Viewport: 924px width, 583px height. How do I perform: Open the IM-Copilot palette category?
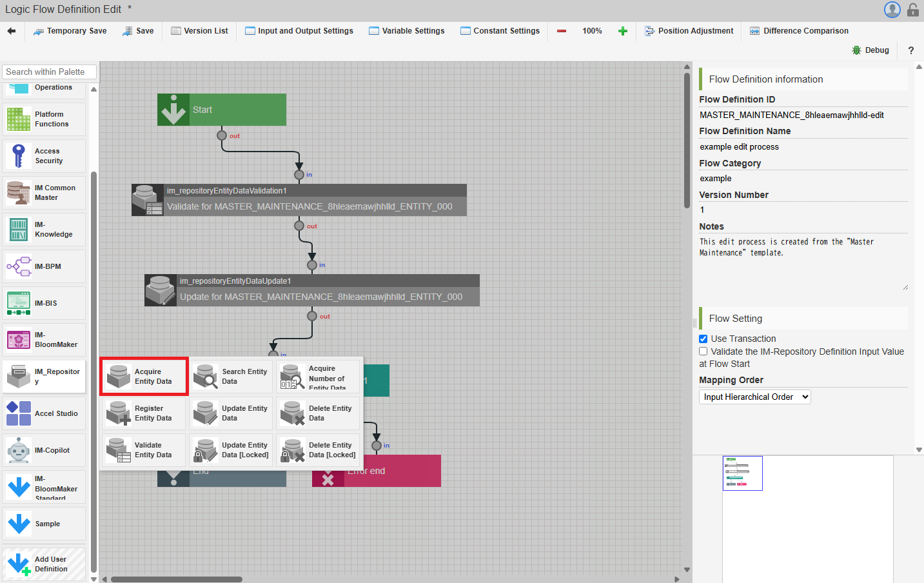44,450
